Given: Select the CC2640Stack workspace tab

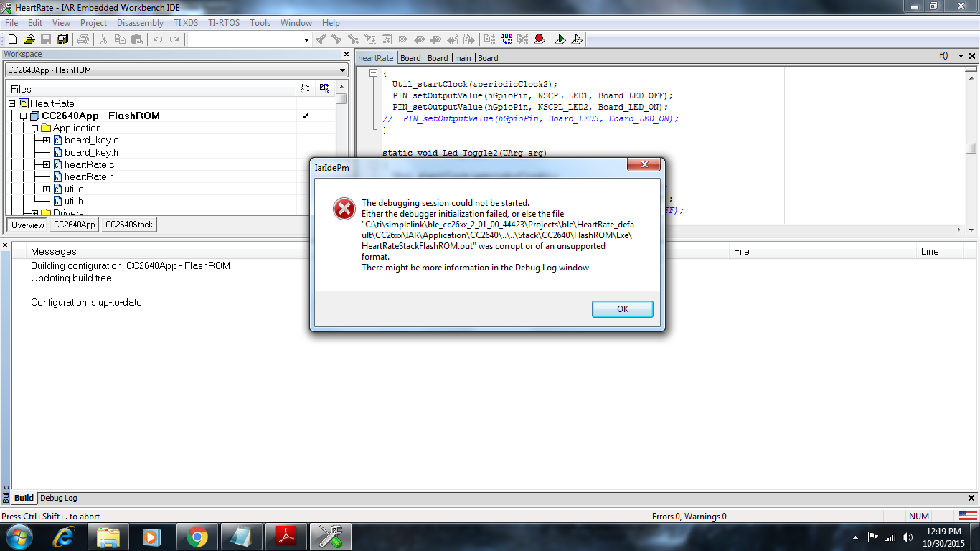Looking at the screenshot, I should (129, 225).
